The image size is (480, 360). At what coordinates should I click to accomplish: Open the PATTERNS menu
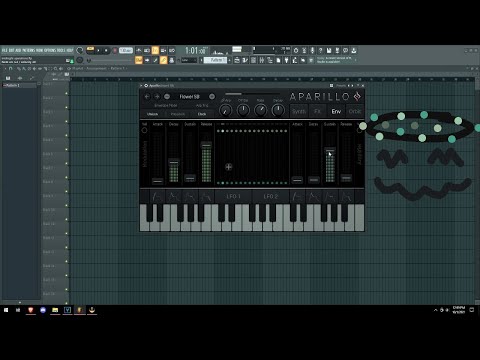tap(29, 50)
